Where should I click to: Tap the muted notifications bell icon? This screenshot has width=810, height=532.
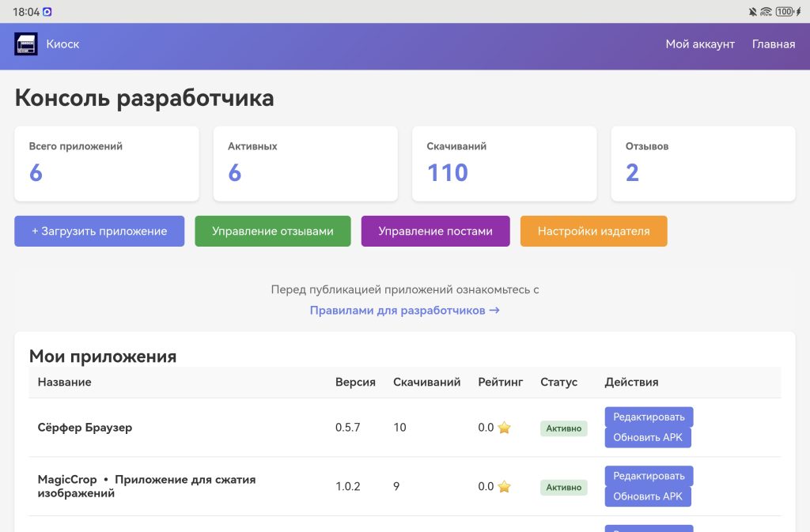point(752,12)
